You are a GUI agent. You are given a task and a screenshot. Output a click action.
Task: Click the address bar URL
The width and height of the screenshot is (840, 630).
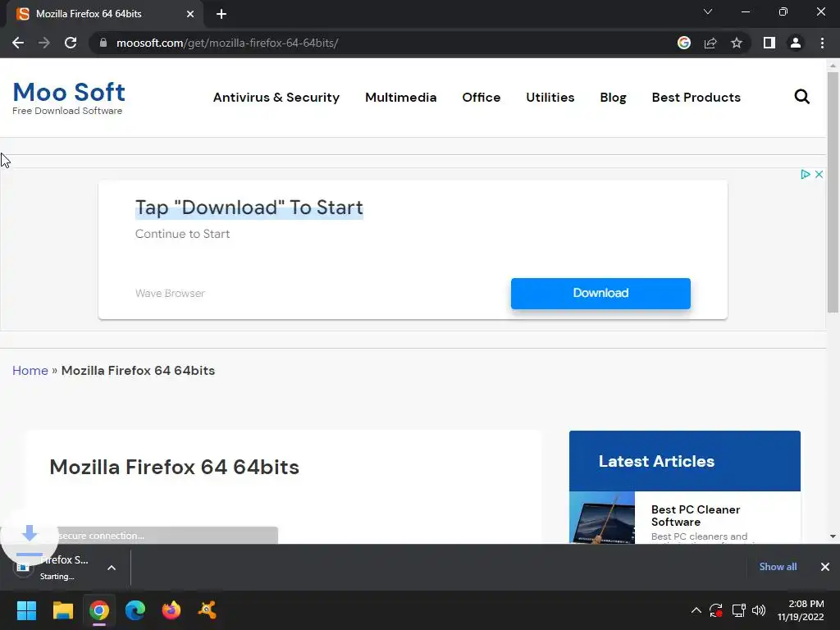pos(227,43)
